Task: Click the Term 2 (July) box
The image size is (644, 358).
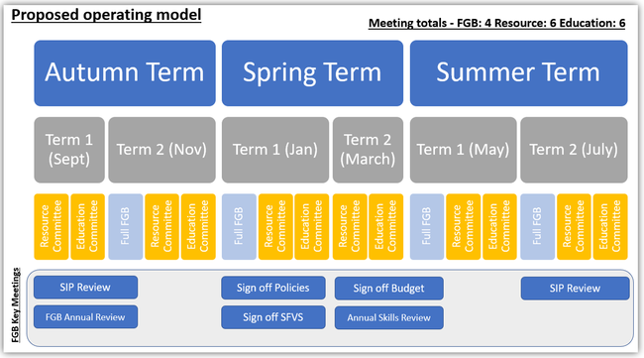Action: pyautogui.click(x=574, y=150)
